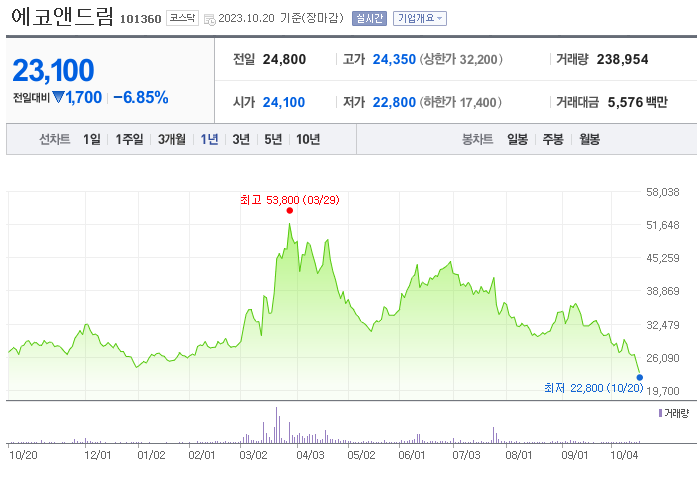Viewport: 697px width, 479px height.
Task: Select the 3년 line chart tab
Action: click(x=241, y=140)
